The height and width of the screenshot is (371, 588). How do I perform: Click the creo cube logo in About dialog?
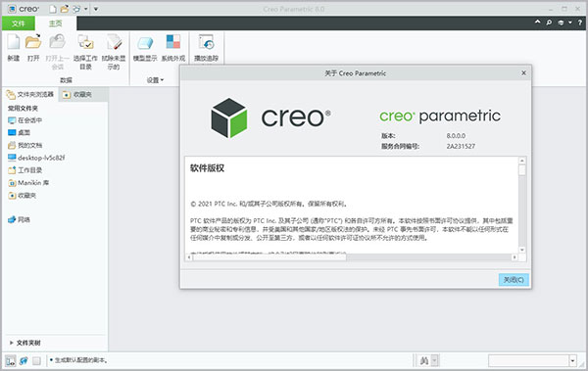(228, 117)
